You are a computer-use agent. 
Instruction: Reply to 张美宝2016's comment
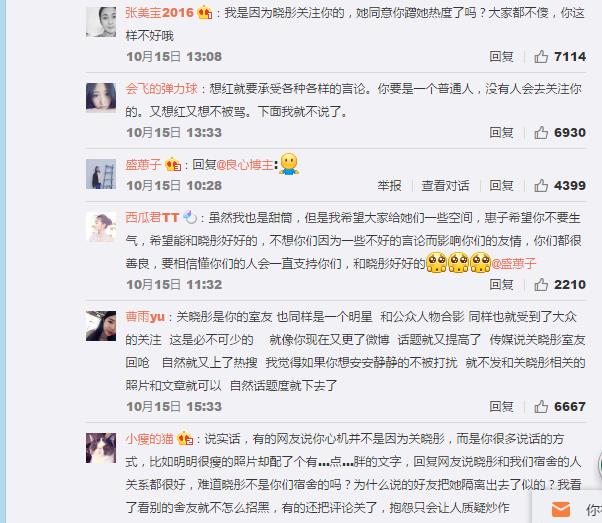pyautogui.click(x=501, y=57)
